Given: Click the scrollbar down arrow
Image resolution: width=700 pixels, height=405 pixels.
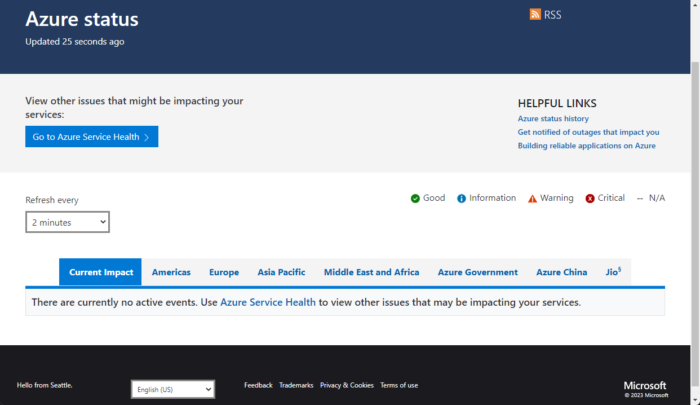Looking at the screenshot, I should click(x=695, y=401).
